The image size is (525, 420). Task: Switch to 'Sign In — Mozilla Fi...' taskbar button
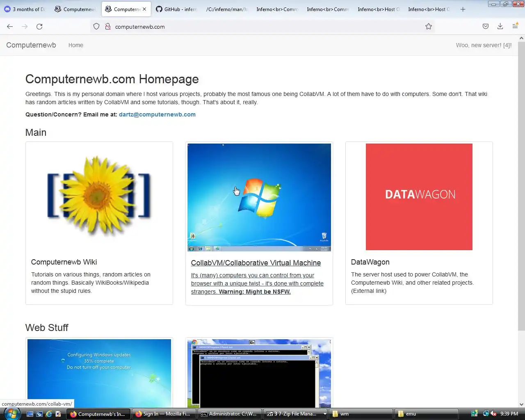pyautogui.click(x=164, y=414)
